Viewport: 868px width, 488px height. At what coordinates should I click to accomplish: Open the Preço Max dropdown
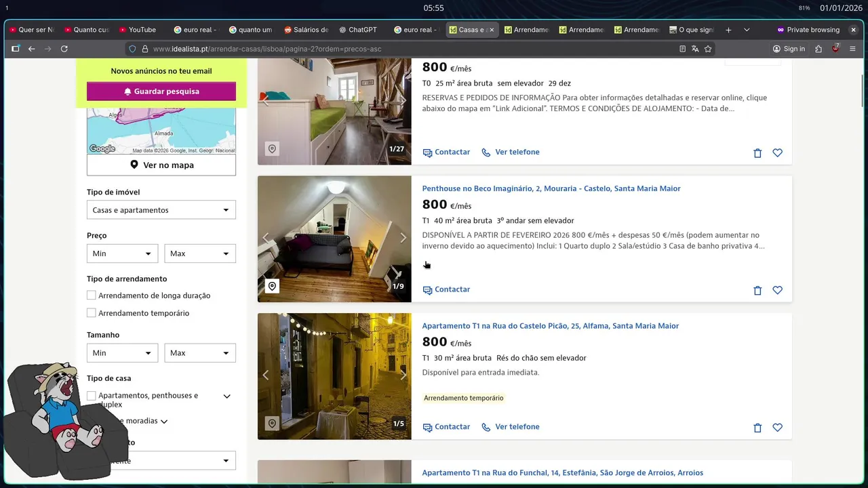[200, 253]
